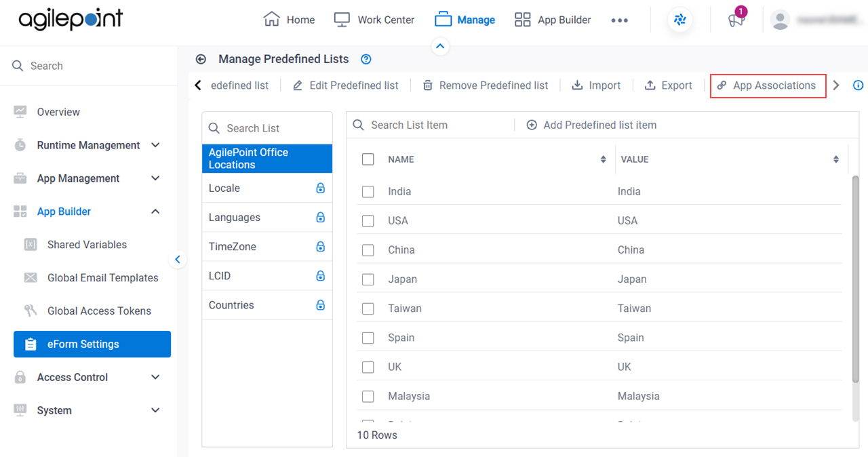Check the USA row checkbox
The width and height of the screenshot is (868, 457).
click(368, 221)
